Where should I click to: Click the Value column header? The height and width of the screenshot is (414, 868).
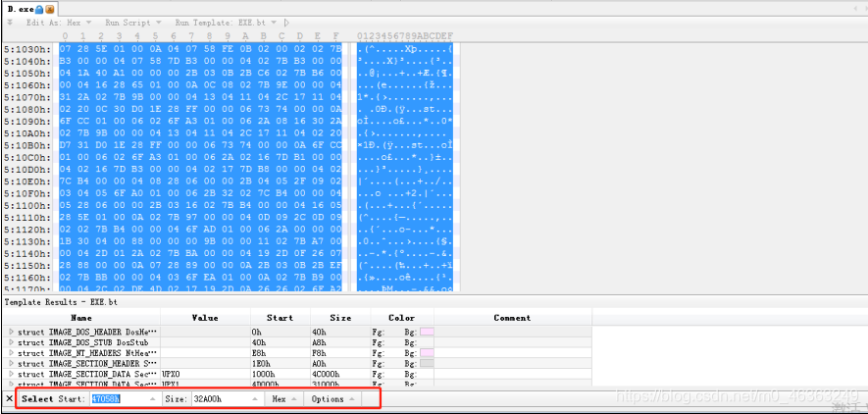(205, 318)
